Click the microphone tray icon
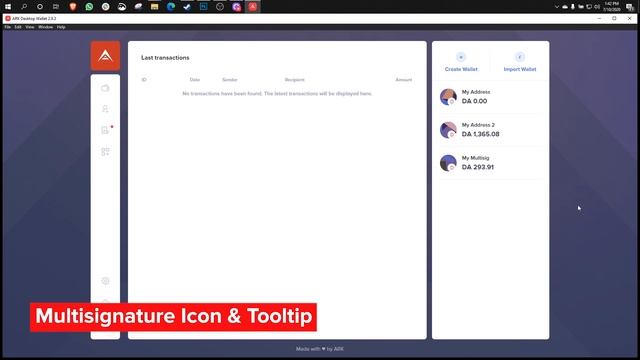Image resolution: width=640 pixels, height=360 pixels. 573,7
